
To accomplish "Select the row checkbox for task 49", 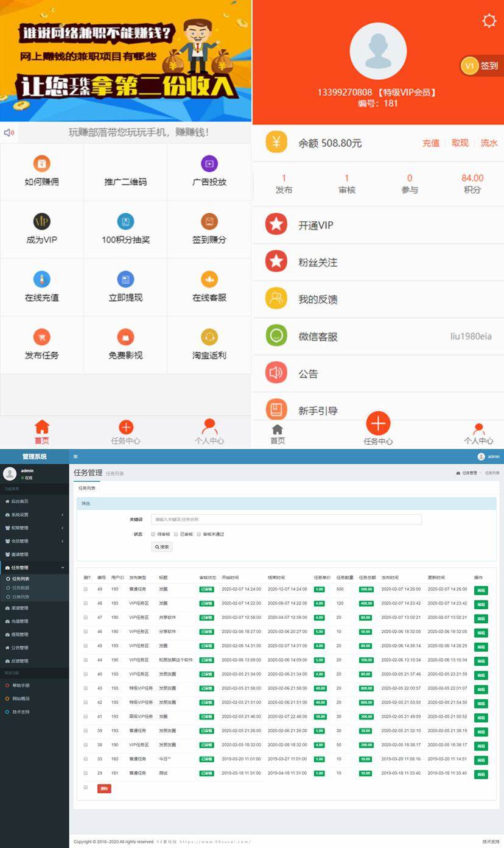I will (85, 589).
